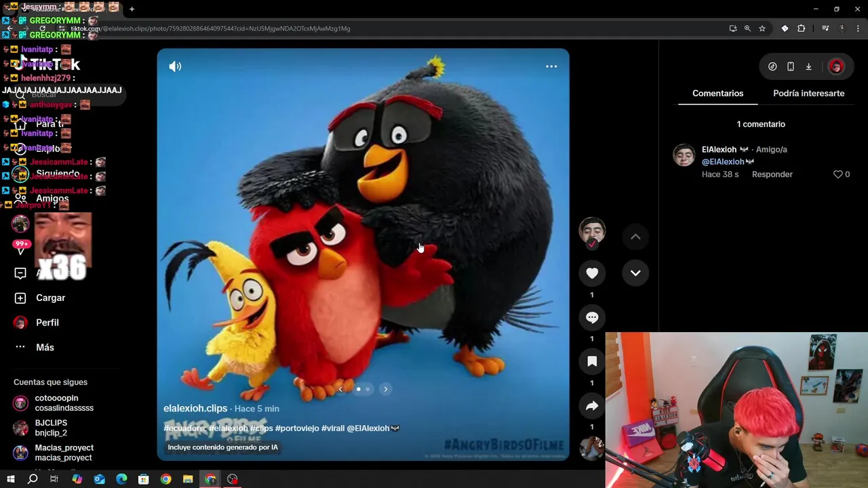Open a new browser tab with plus

click(x=132, y=9)
